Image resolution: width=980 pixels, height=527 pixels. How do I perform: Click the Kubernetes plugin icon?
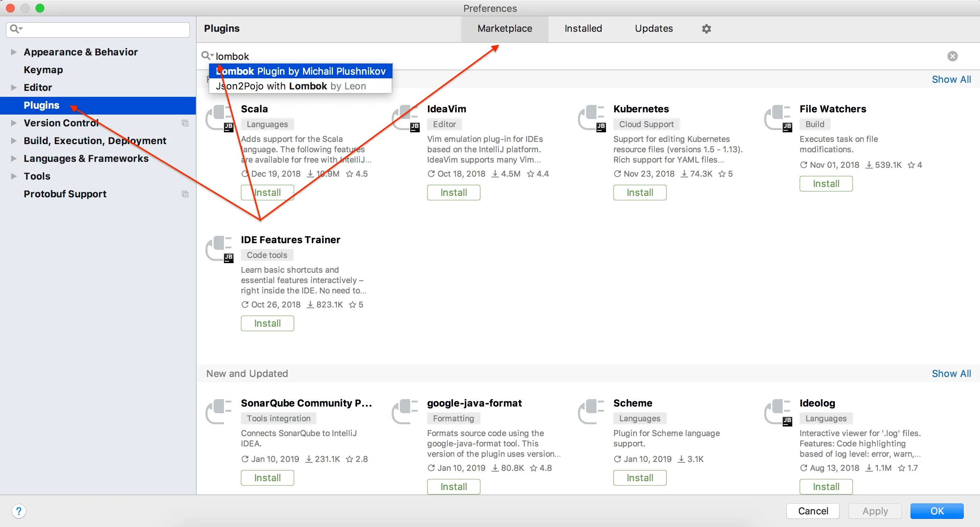tap(592, 118)
